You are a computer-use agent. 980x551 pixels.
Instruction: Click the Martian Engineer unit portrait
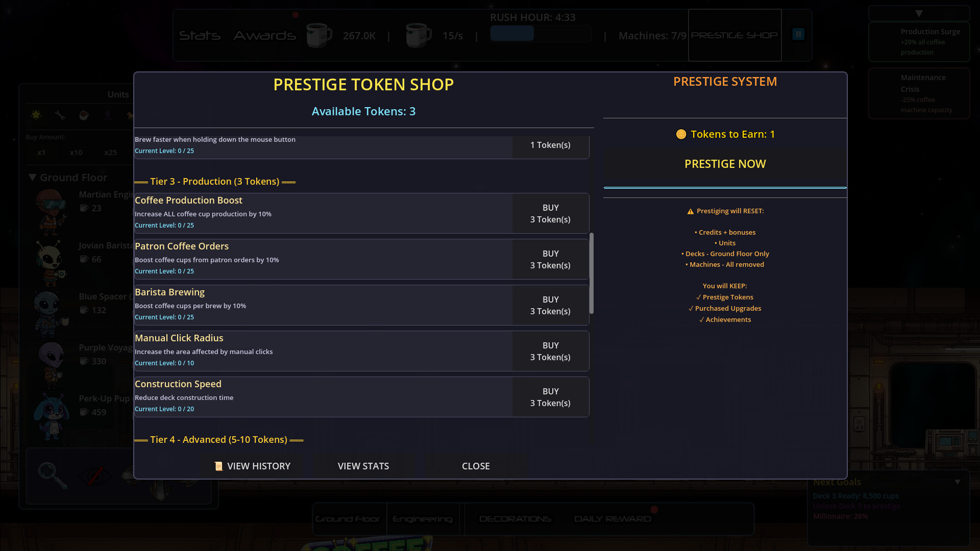(50, 211)
